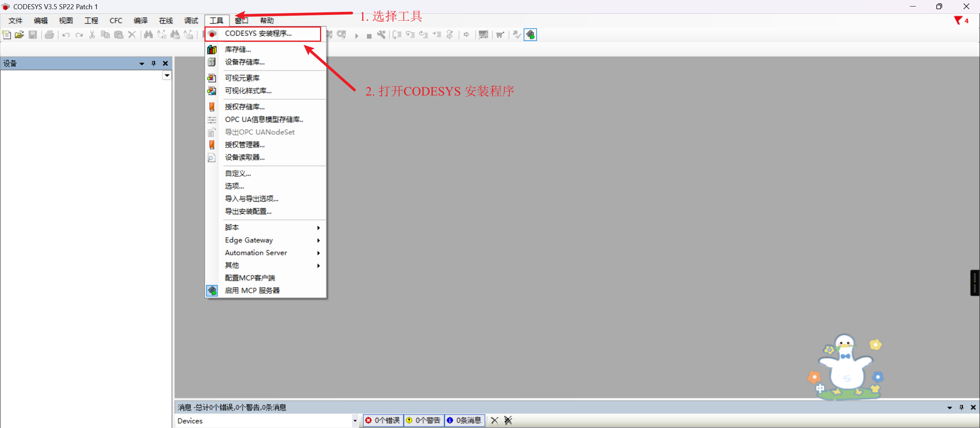Open the 编译 menu
This screenshot has width=980, height=428.
point(140,21)
